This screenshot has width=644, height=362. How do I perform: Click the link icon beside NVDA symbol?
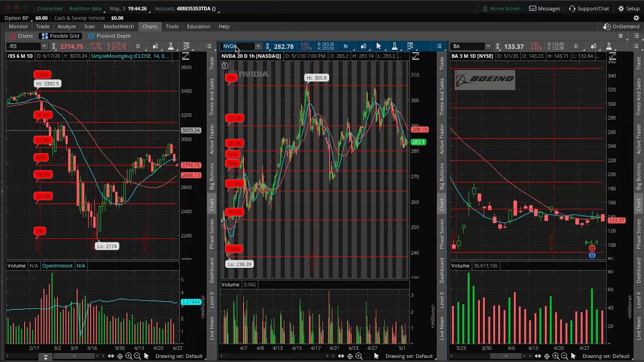point(267,46)
